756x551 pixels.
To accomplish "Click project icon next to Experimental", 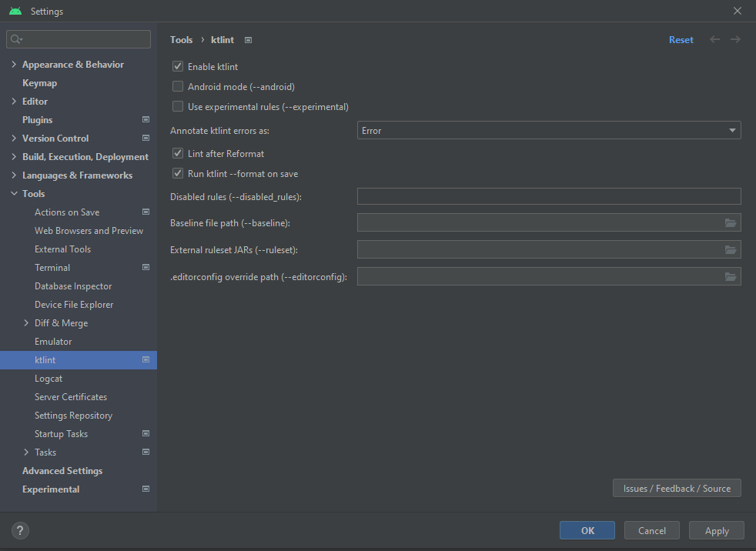I will click(x=146, y=489).
